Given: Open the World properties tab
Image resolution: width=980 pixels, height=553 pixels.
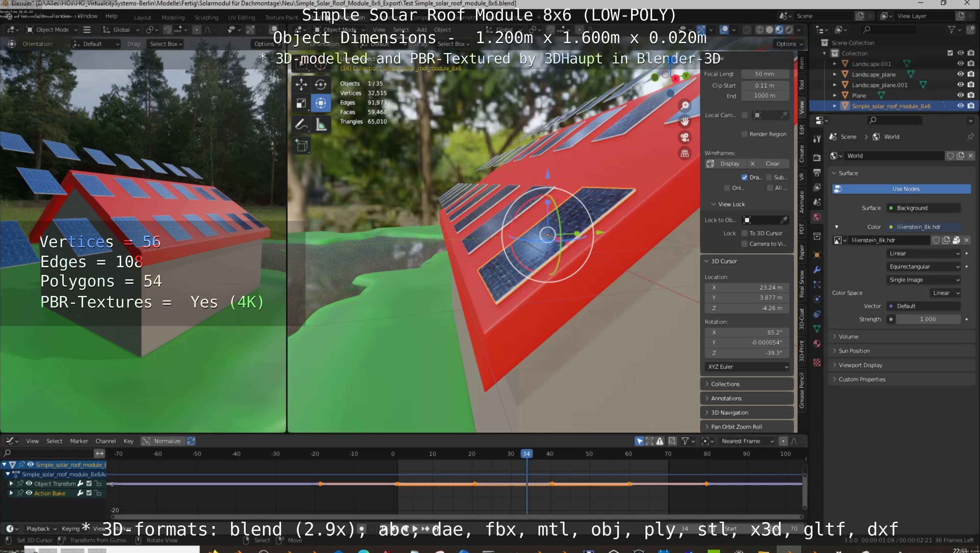Looking at the screenshot, I should pos(817,217).
